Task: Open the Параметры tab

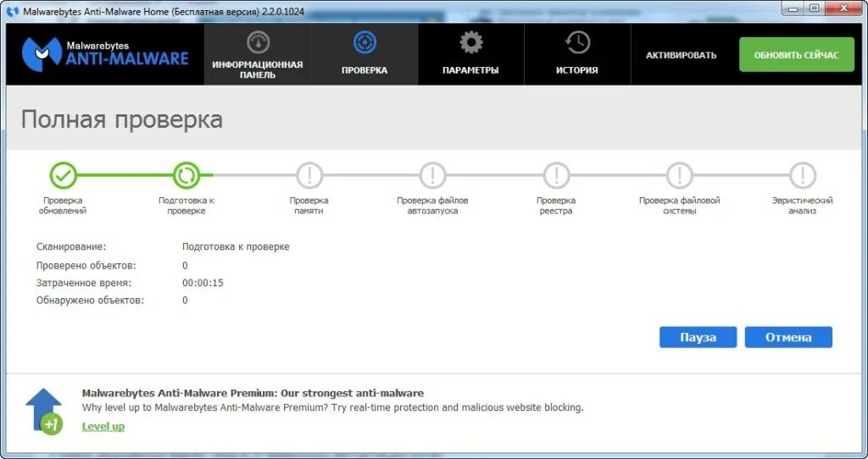Action: (470, 54)
